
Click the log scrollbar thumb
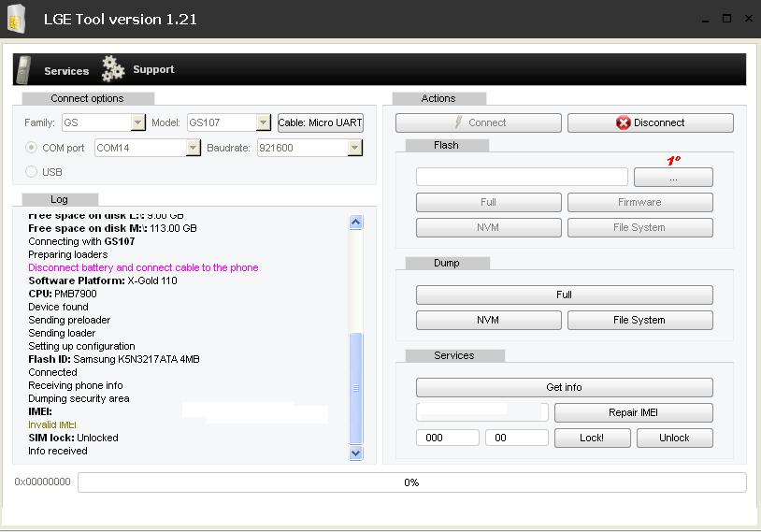click(356, 388)
